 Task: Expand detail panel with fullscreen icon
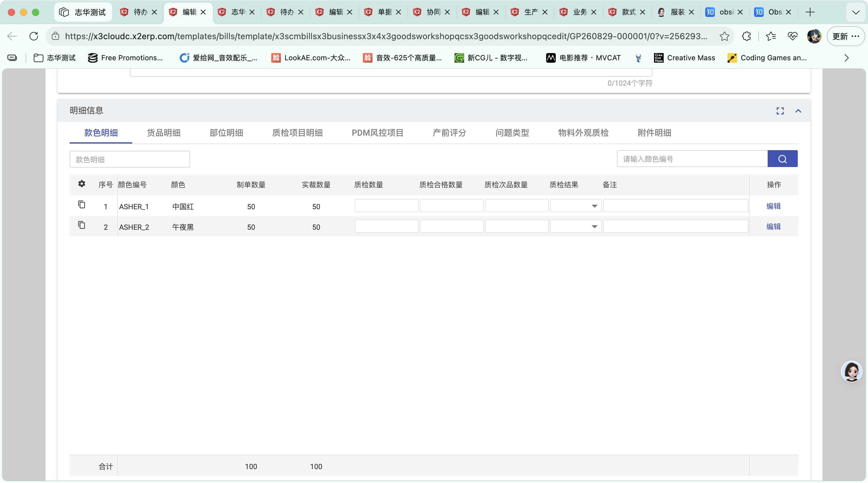tap(780, 111)
